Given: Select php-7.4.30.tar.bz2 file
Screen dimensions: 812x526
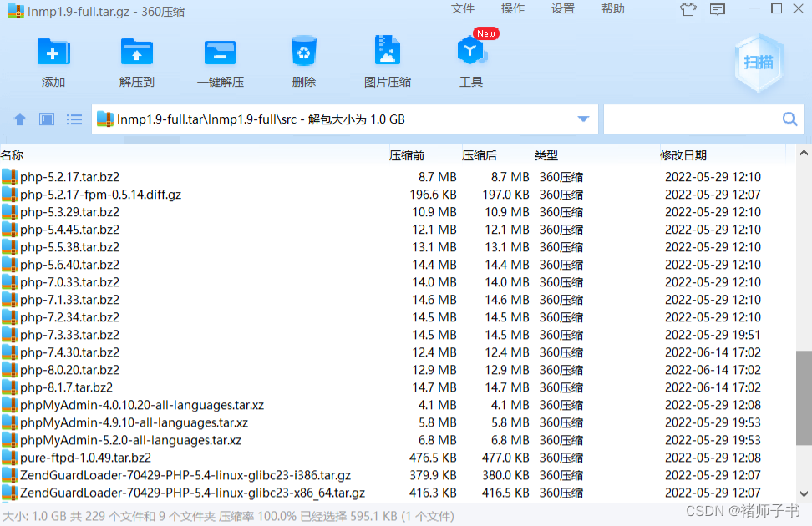Looking at the screenshot, I should tap(69, 352).
